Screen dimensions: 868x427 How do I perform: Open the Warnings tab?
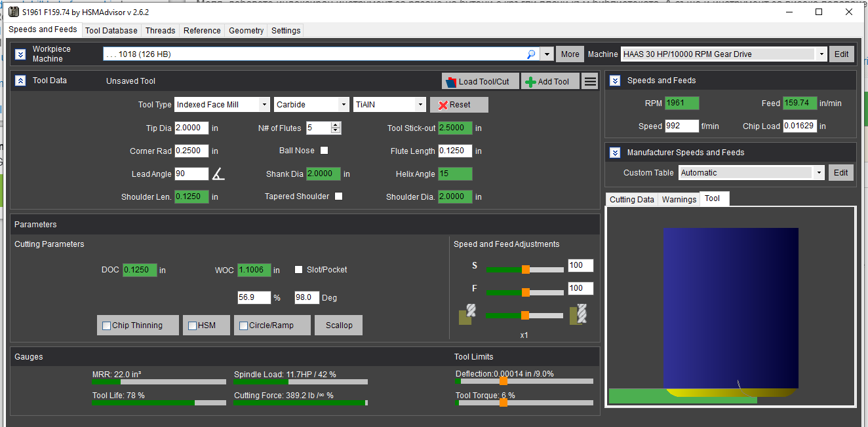pyautogui.click(x=679, y=199)
